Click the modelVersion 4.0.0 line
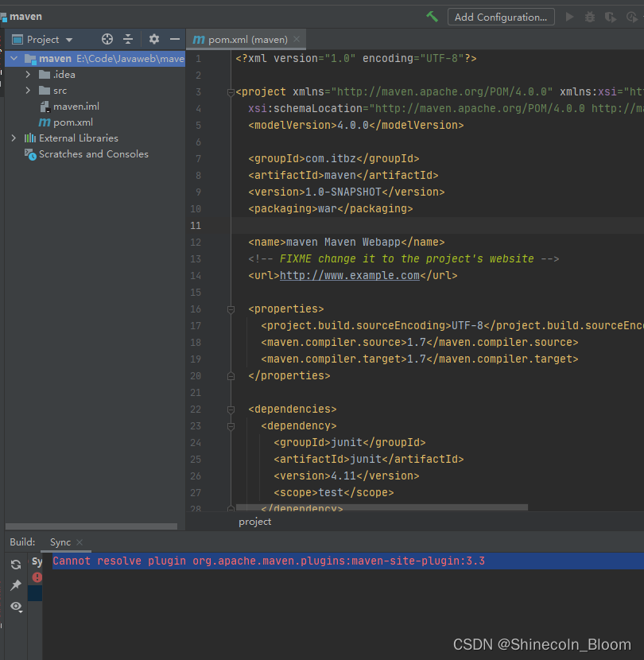The image size is (644, 660). point(355,126)
